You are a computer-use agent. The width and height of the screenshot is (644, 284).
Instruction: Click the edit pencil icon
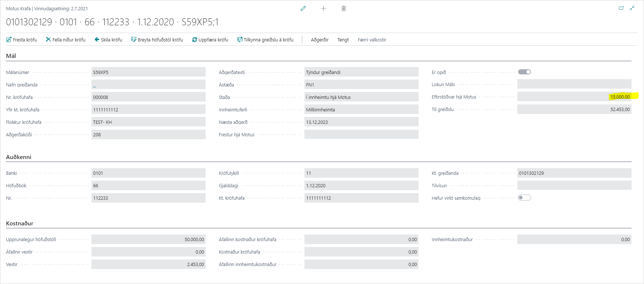(303, 8)
